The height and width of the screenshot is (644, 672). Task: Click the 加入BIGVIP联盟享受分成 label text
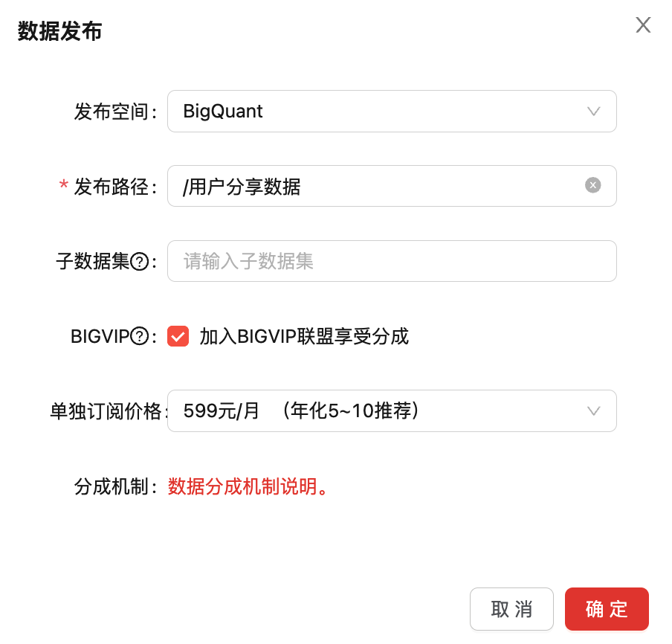304,337
